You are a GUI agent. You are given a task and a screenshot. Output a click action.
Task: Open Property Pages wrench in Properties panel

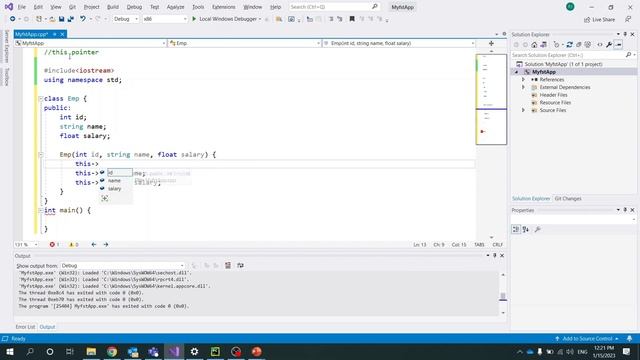tap(538, 229)
